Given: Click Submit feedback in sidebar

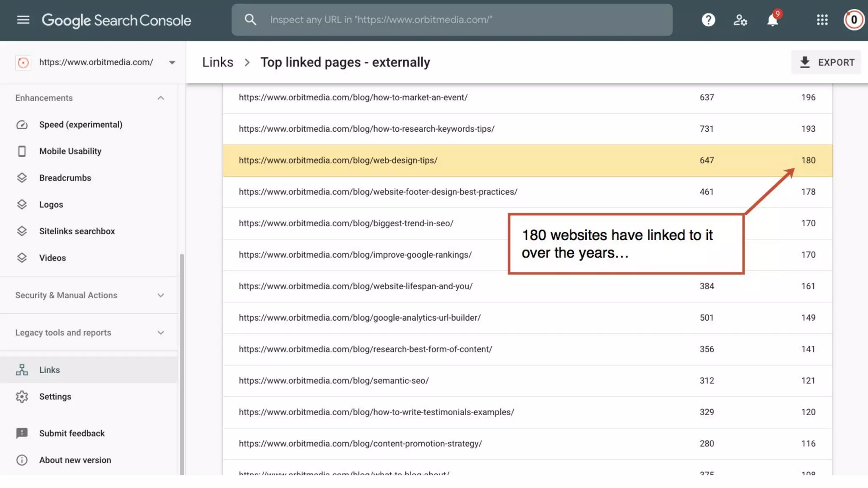Looking at the screenshot, I should [72, 433].
